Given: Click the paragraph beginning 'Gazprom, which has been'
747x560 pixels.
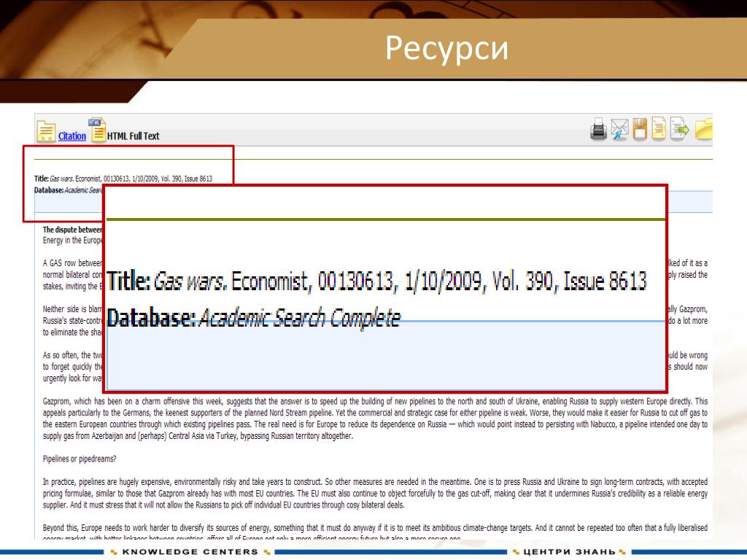Looking at the screenshot, I should [375, 419].
